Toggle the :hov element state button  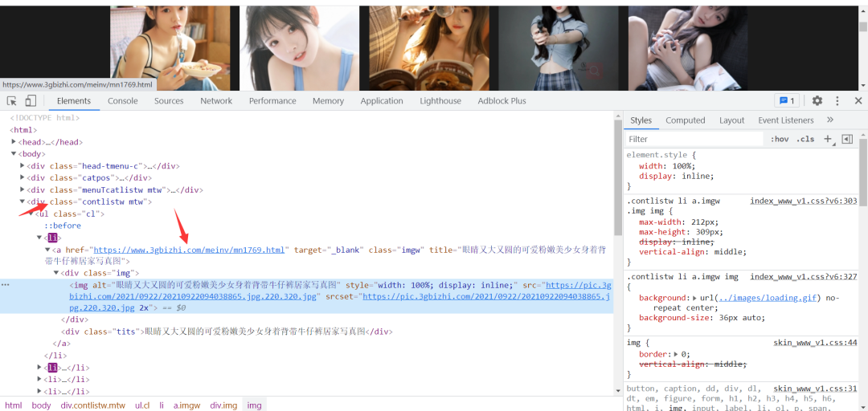(780, 139)
